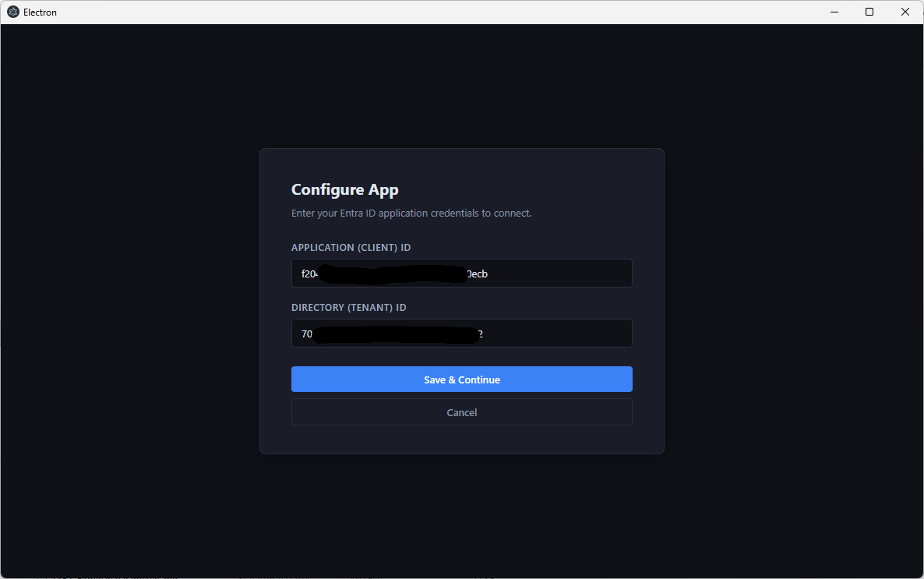Place cursor at the client ID ending "0ecb"
The height and width of the screenshot is (579, 924).
coord(488,274)
